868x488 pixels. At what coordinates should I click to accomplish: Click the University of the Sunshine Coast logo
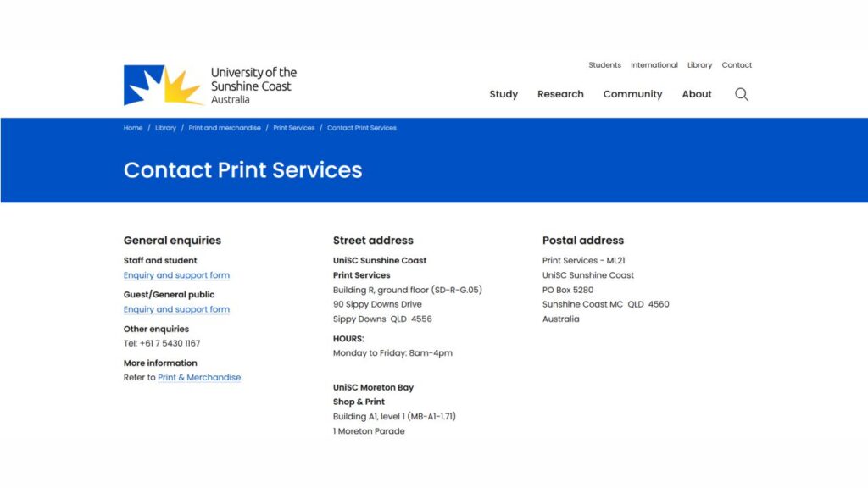210,86
